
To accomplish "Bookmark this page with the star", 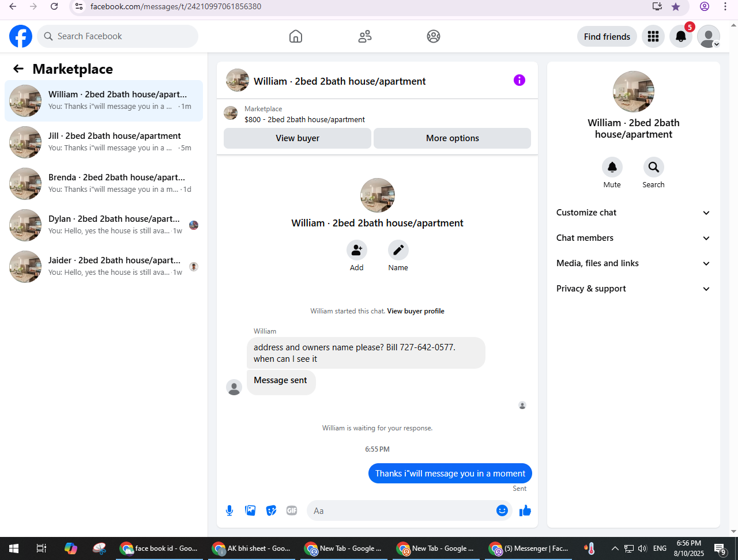I will coord(676,6).
